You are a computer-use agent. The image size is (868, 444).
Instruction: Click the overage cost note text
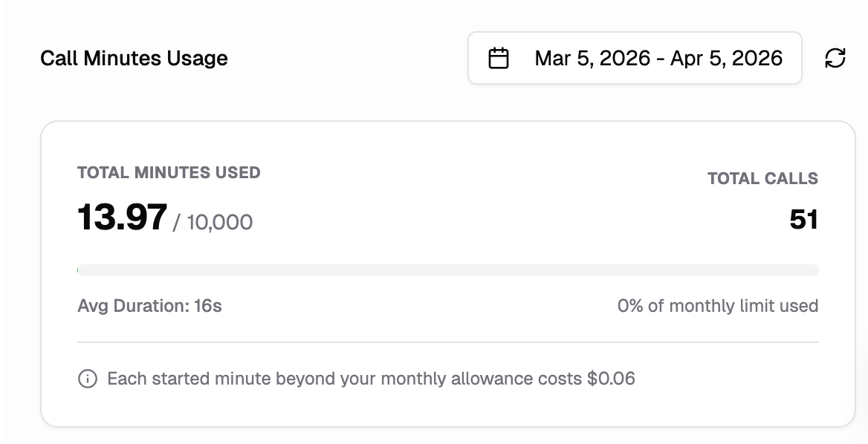point(371,379)
